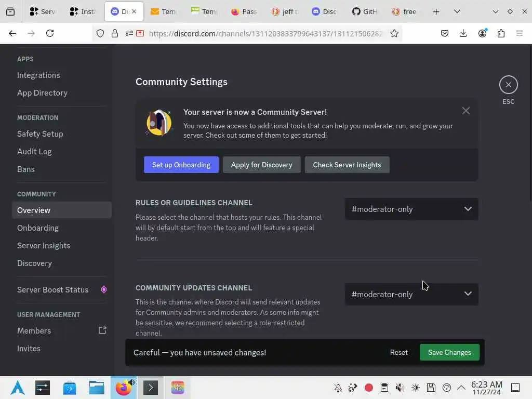Expand hidden system tray icons
Viewport: 532px width, 399px height.
click(x=461, y=387)
